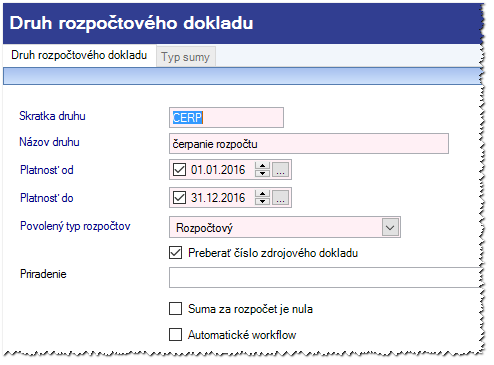Open the date picker for Platnosť od
Screen dimensions: 494x365
(x=281, y=170)
